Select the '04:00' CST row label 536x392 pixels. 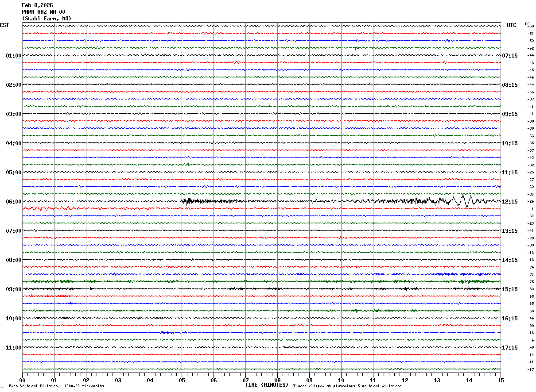tap(14, 143)
